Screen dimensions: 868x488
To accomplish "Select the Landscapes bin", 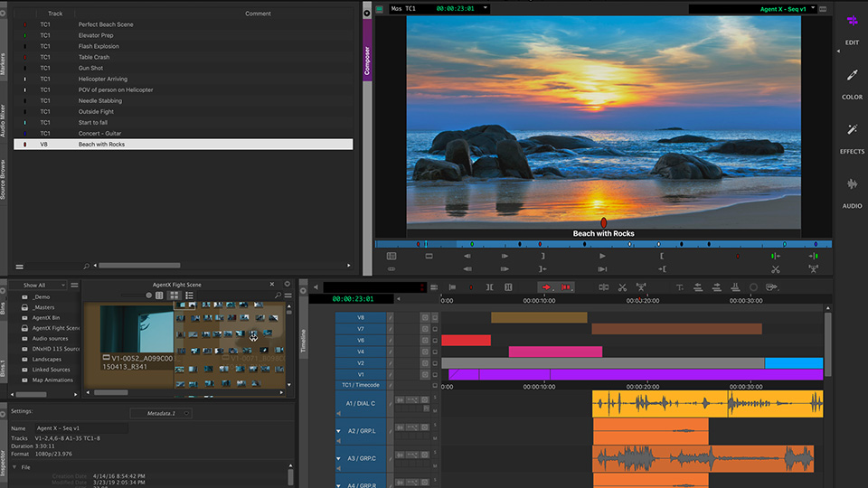I will (47, 359).
